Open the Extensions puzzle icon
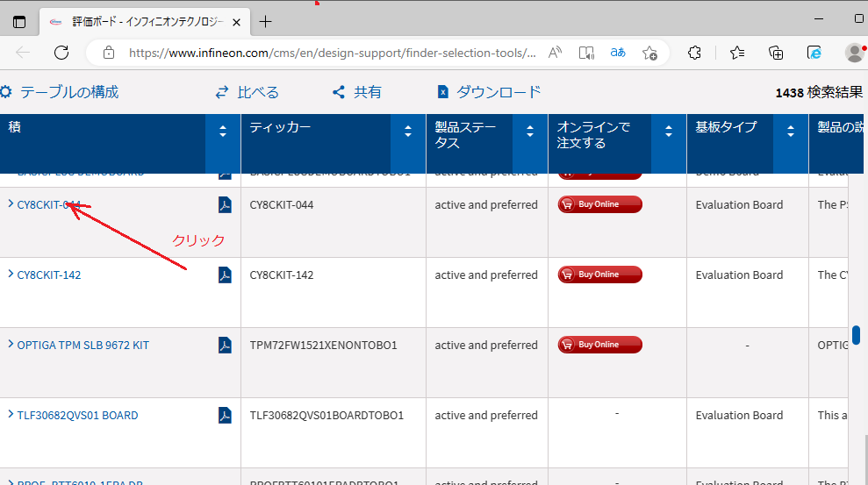The height and width of the screenshot is (485, 868). 694,53
